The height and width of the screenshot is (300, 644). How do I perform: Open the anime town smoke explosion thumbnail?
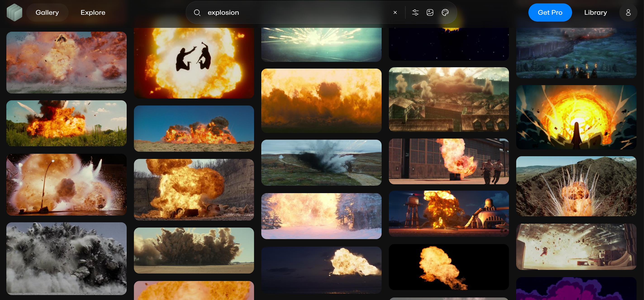click(449, 99)
